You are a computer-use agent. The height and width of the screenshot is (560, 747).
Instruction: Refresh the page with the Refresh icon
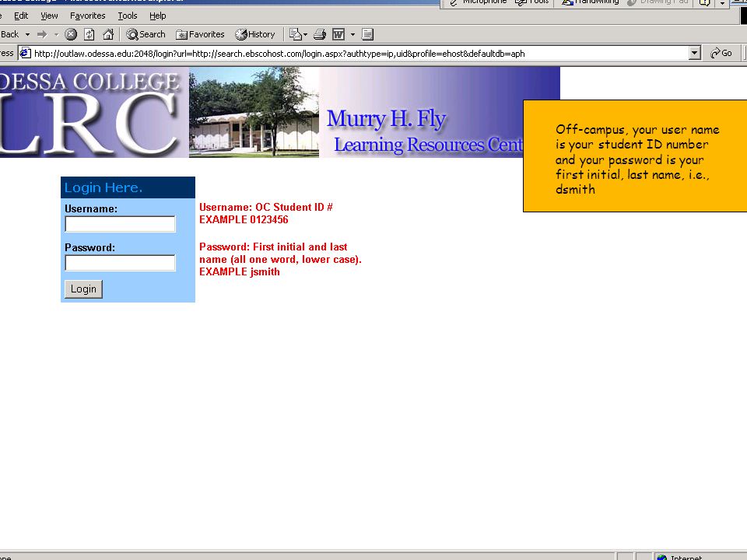pyautogui.click(x=89, y=34)
